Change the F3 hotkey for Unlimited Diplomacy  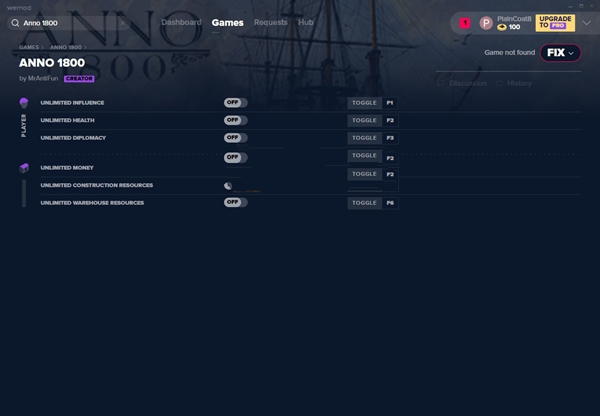click(x=390, y=138)
